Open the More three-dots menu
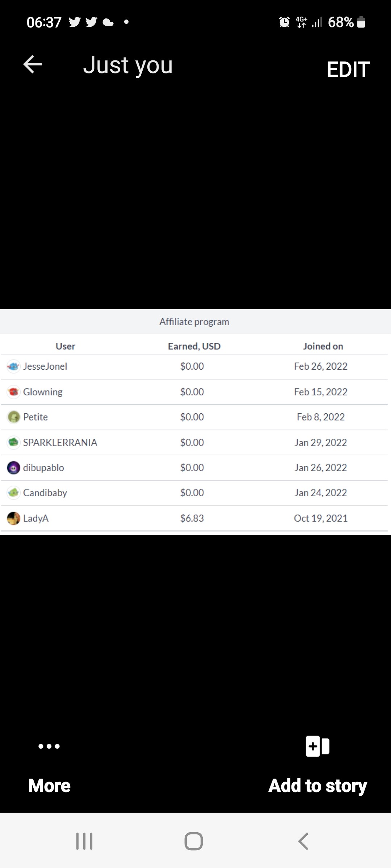The width and height of the screenshot is (391, 868). point(49,746)
